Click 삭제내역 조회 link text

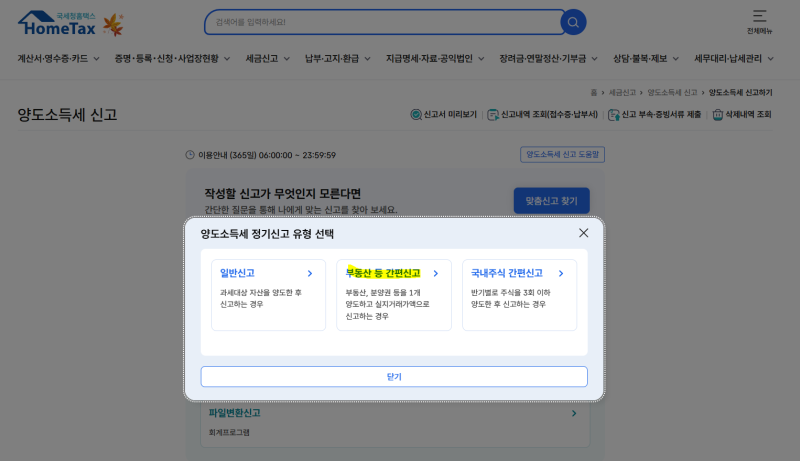tap(748, 115)
